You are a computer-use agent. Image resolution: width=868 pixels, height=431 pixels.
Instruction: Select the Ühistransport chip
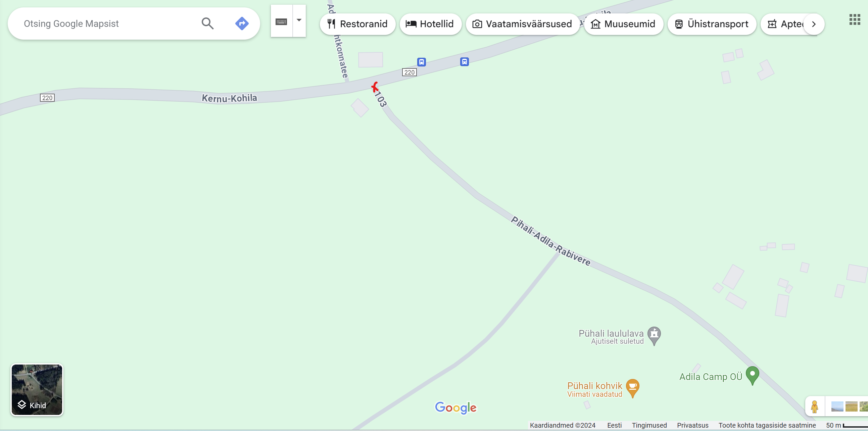click(712, 24)
